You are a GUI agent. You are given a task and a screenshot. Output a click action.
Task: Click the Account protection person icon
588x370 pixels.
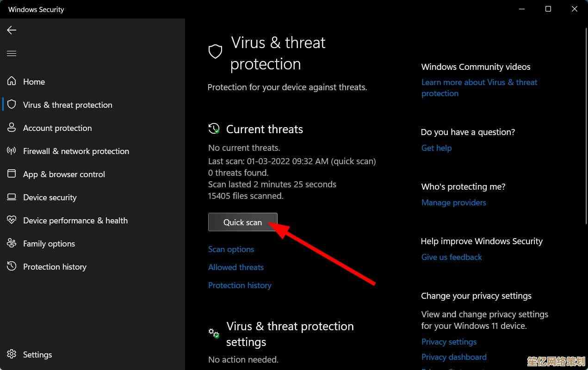tap(12, 128)
